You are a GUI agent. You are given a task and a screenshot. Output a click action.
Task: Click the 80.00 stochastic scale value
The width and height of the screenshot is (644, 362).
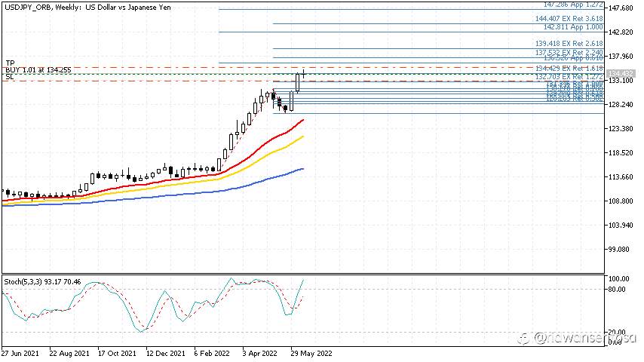tap(618, 290)
